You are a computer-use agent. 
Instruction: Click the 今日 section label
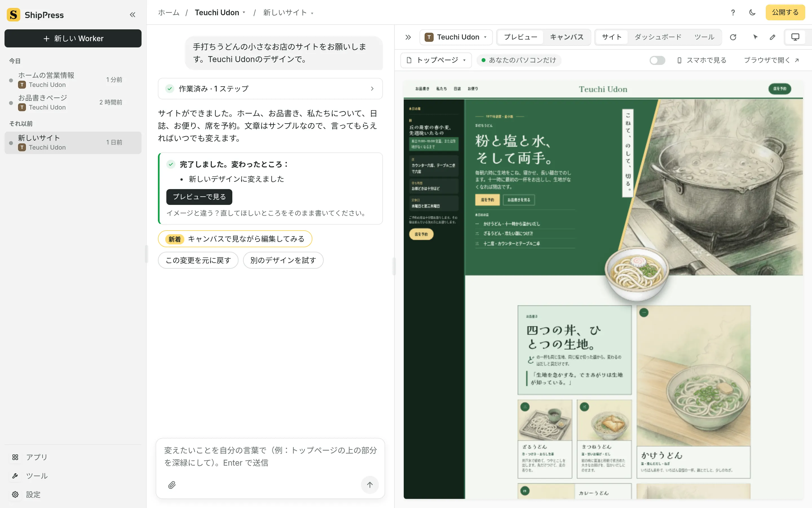15,61
